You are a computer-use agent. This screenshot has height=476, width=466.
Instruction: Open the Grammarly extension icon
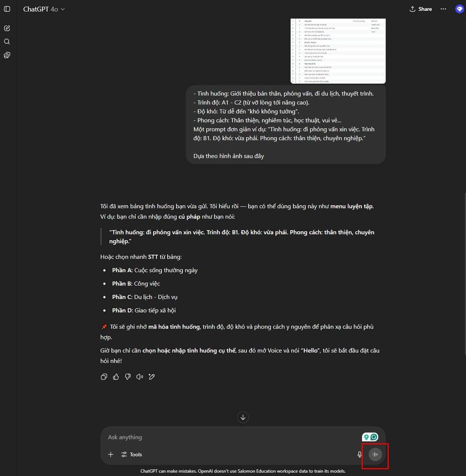point(374,437)
